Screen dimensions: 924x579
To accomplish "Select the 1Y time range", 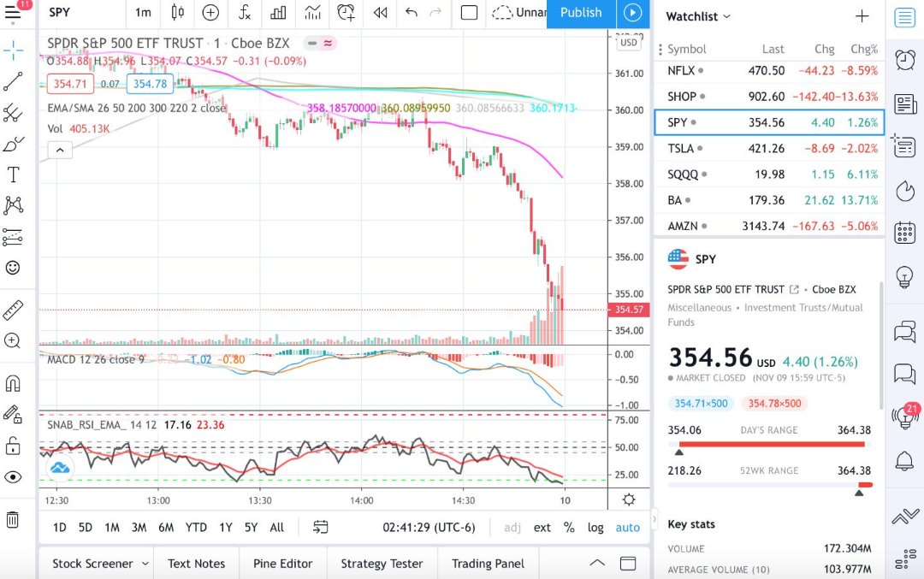I will (226, 528).
